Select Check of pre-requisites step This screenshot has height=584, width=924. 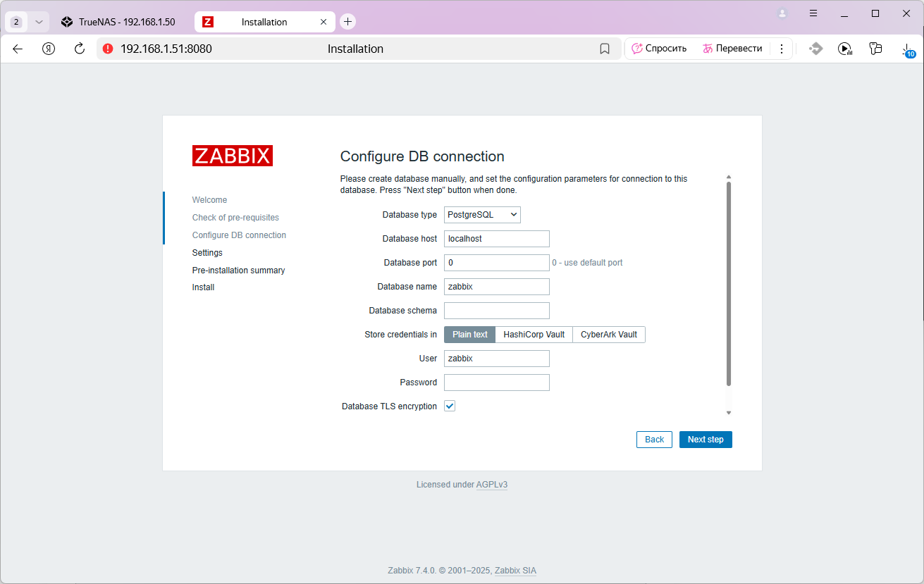(236, 218)
